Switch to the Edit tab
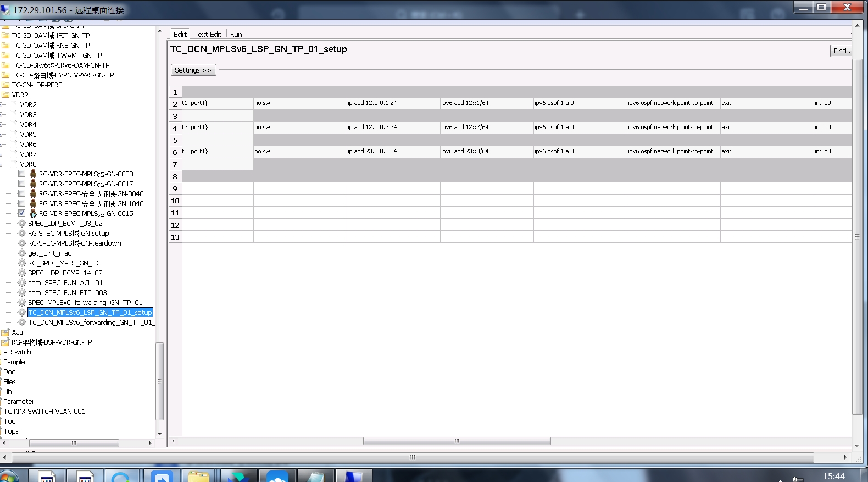Image resolution: width=868 pixels, height=482 pixels. [180, 34]
